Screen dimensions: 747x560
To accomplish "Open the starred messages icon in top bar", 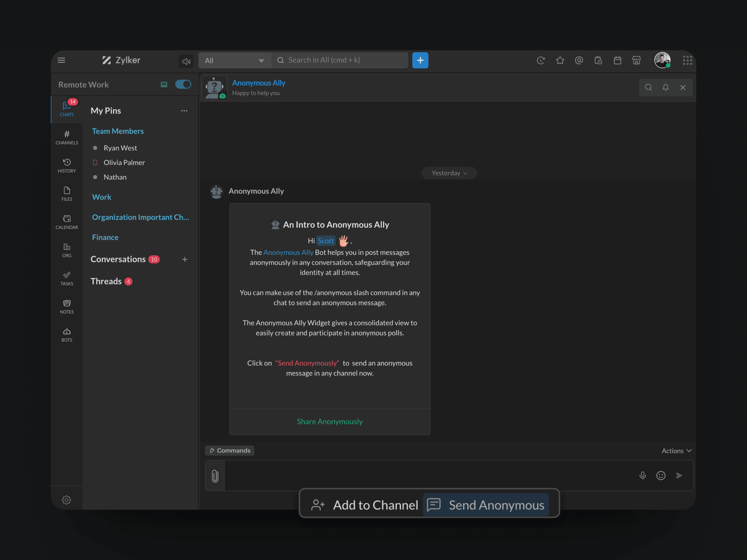I will pos(560,60).
